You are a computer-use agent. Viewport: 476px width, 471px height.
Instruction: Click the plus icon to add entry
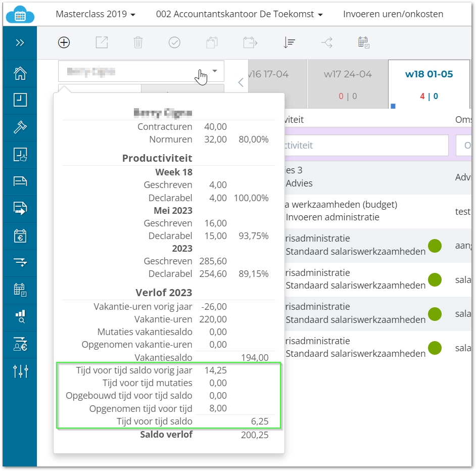coord(64,42)
